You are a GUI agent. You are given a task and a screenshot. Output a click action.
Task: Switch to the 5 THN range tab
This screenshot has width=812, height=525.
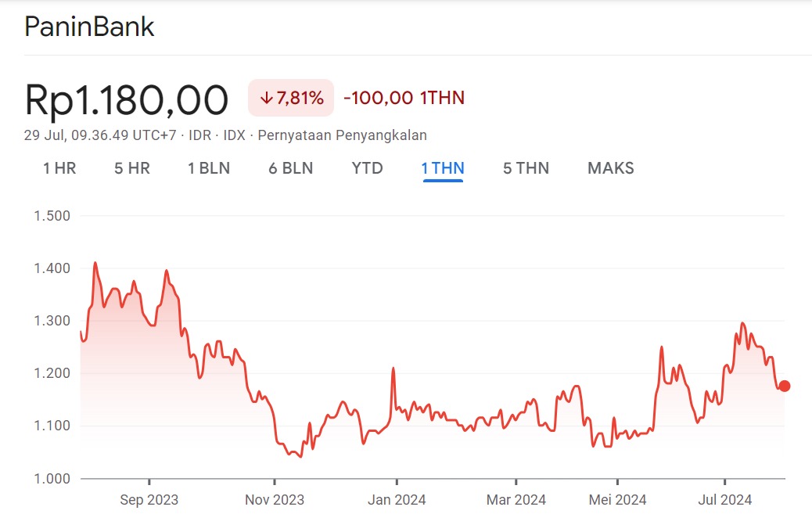tap(526, 168)
